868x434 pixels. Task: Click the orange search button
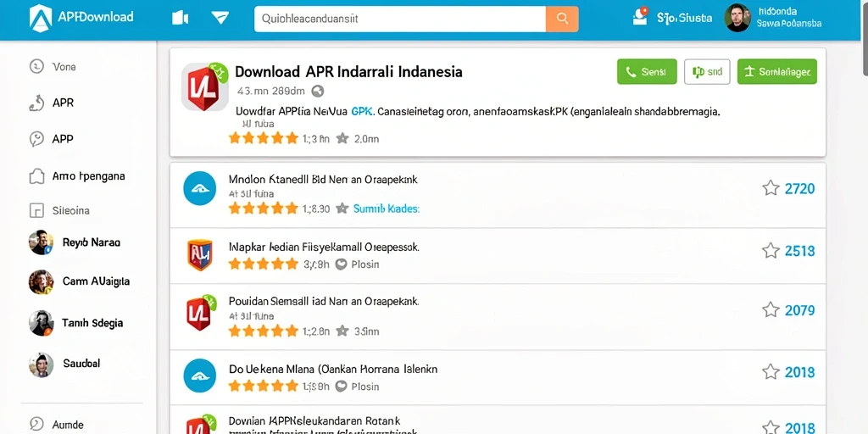coord(562,19)
